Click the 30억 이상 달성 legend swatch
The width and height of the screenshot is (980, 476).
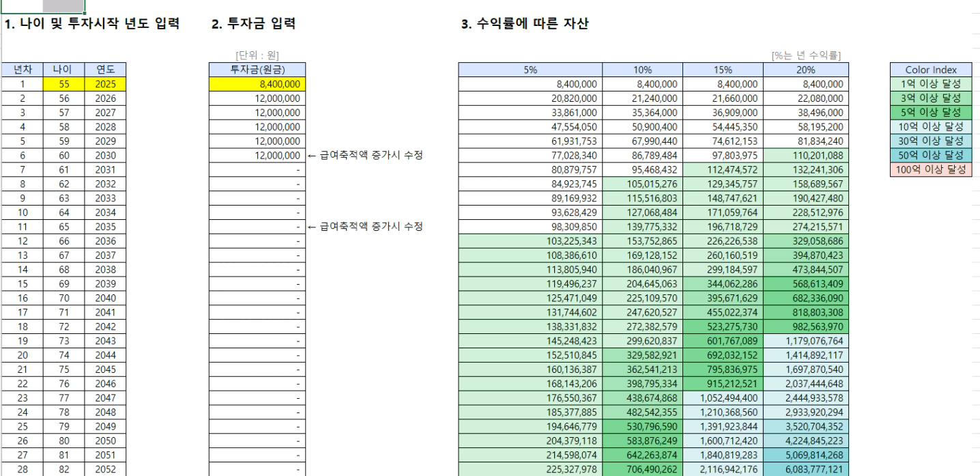pos(931,141)
